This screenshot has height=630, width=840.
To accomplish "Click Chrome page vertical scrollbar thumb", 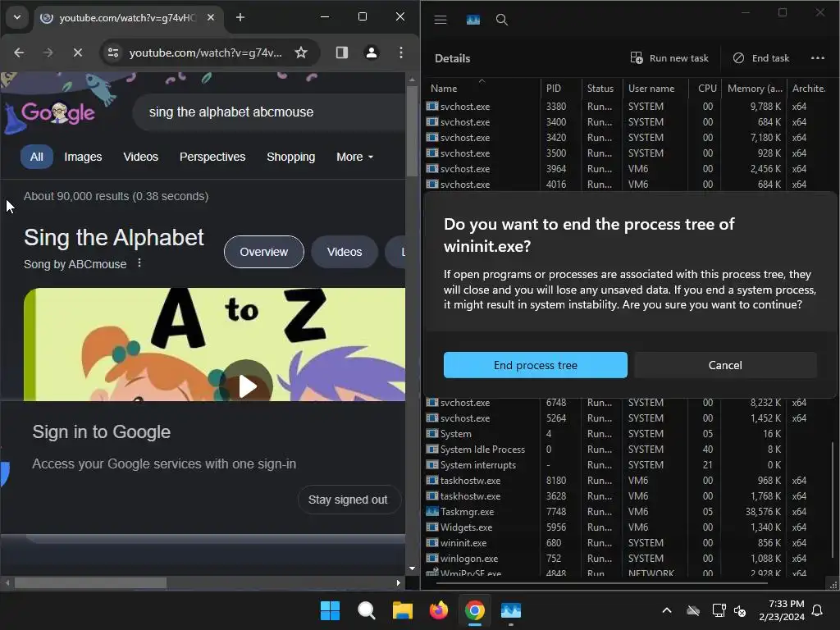I will coord(412,130).
